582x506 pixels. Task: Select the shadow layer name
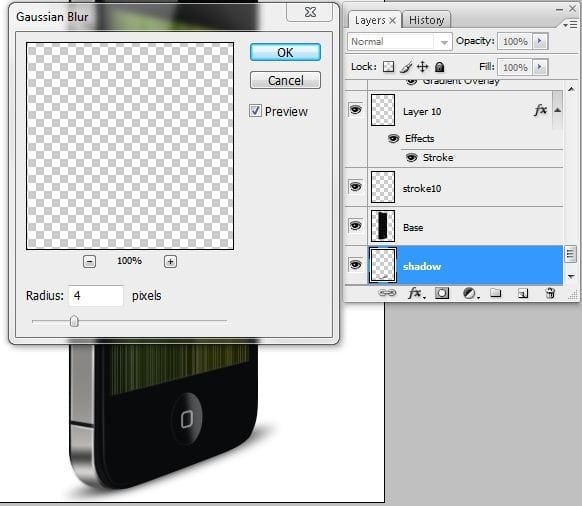tap(422, 267)
